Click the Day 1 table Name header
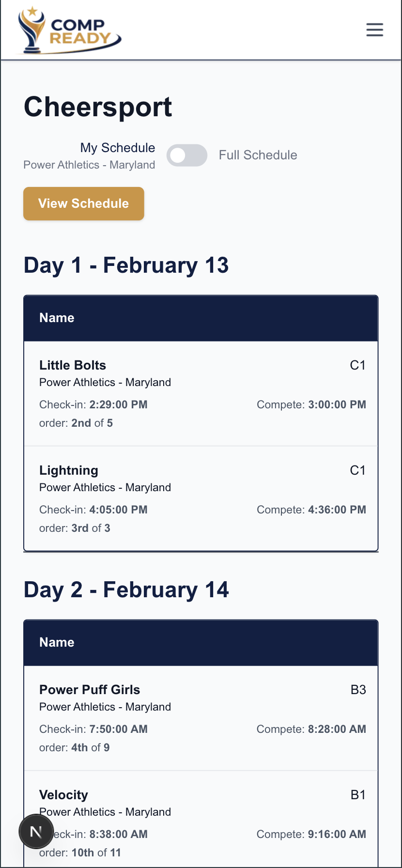402x868 pixels. [x=57, y=318]
